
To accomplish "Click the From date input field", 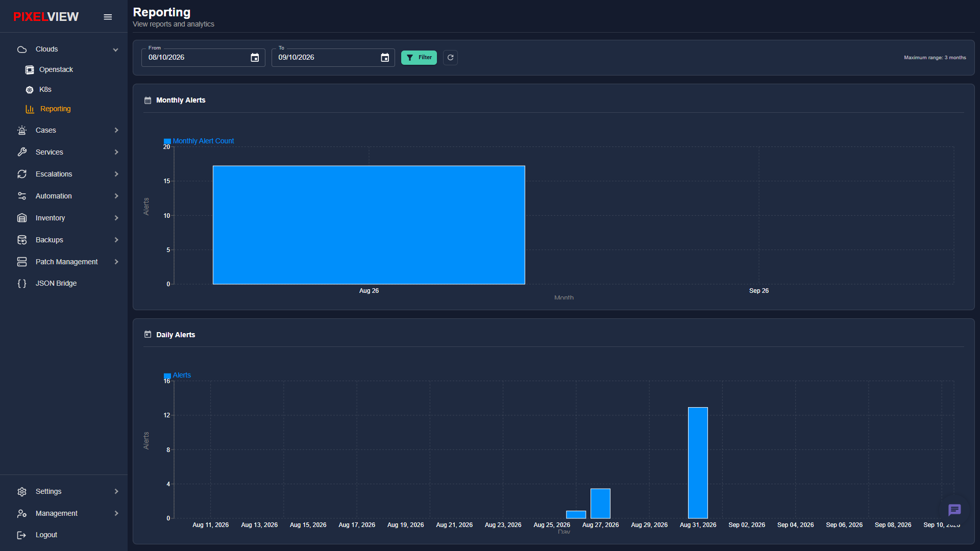I will [203, 58].
